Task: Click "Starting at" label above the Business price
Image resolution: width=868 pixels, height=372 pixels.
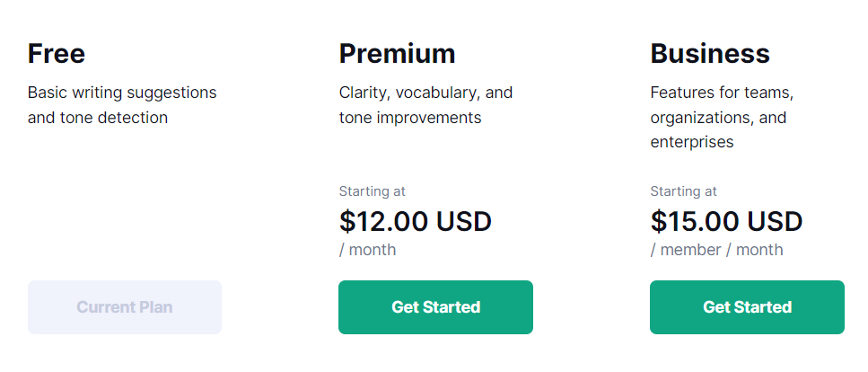Action: click(x=683, y=191)
